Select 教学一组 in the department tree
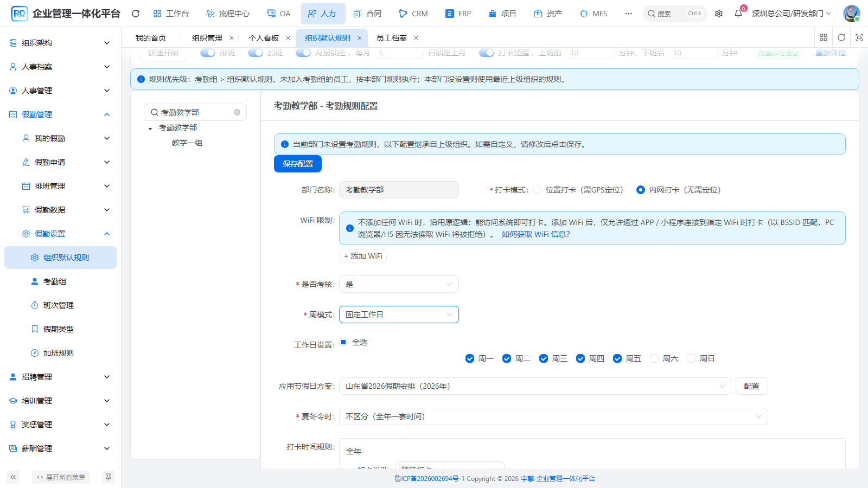 [187, 143]
